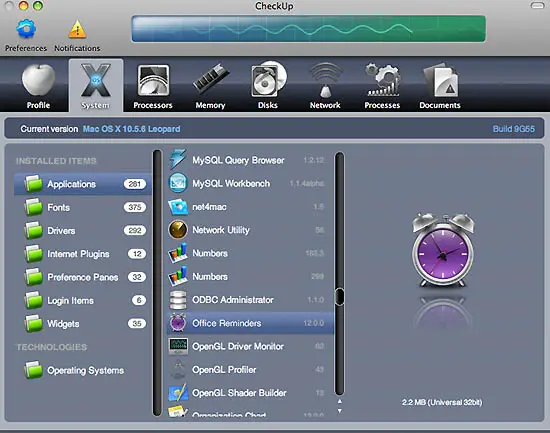
Task: Switch to the Network tab
Action: point(325,86)
